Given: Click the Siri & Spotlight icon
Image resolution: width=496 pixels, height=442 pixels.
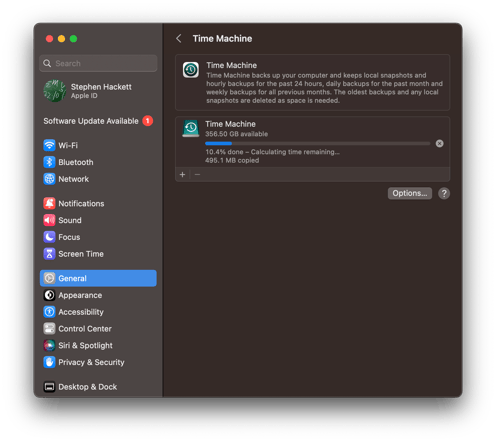Looking at the screenshot, I should (49, 345).
